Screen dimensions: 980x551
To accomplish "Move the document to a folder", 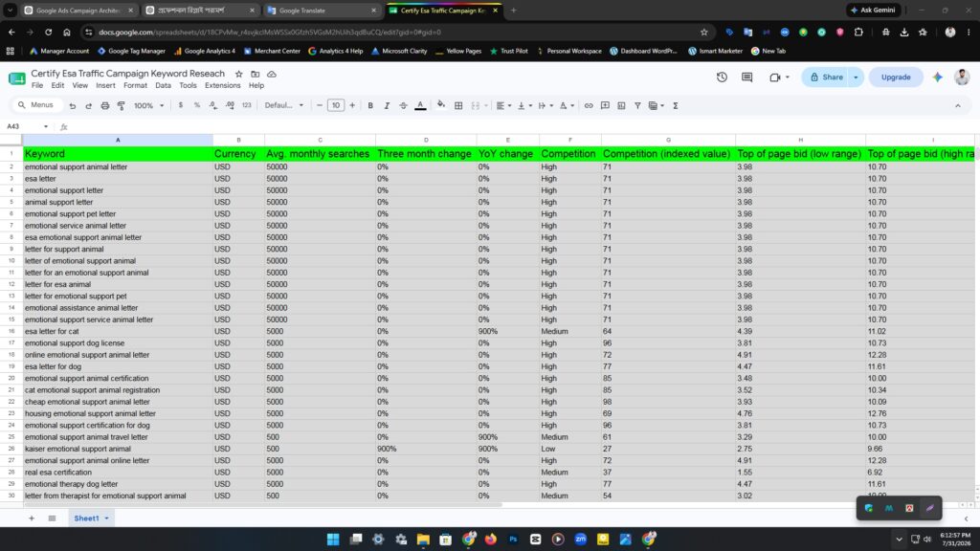I will pyautogui.click(x=255, y=74).
